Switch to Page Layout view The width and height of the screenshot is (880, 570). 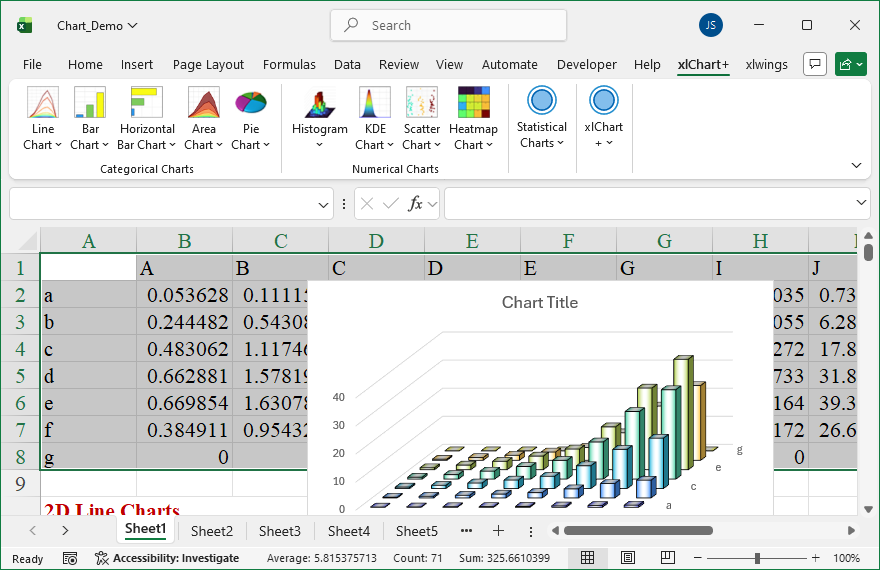(627, 558)
